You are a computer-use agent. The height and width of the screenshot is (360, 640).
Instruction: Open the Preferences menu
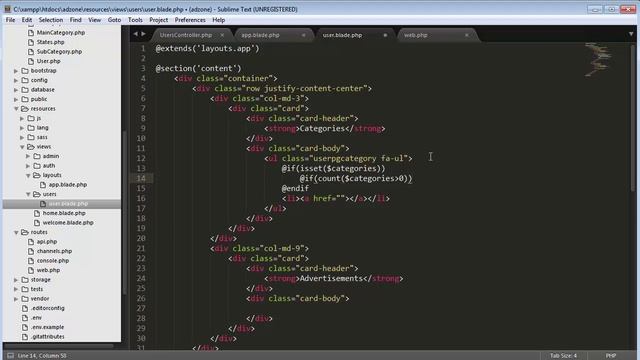(x=190, y=20)
